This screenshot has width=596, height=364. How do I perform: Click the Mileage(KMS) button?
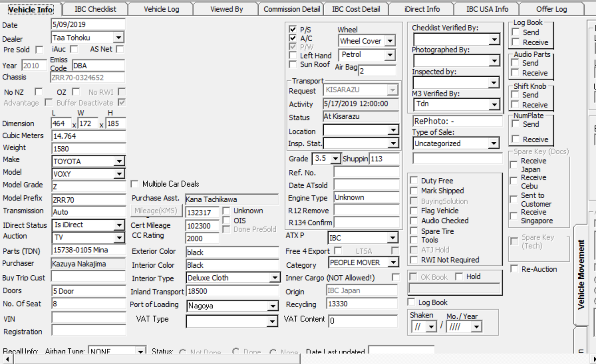pyautogui.click(x=156, y=211)
